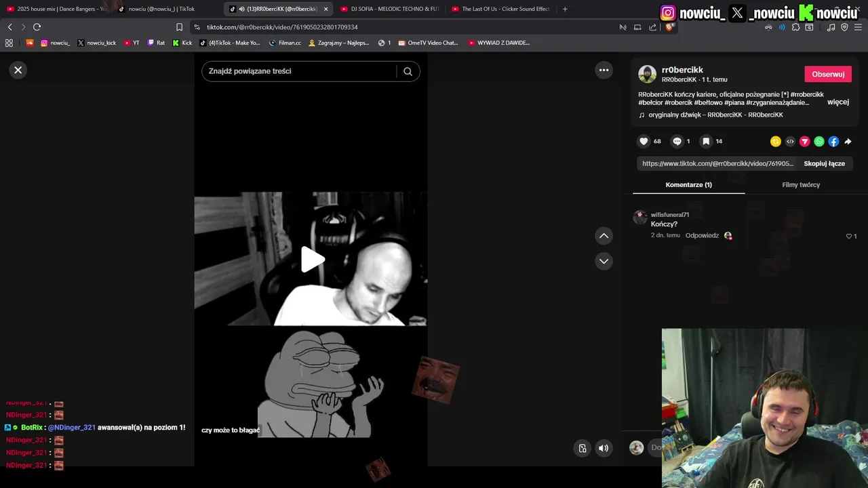868x488 pixels.
Task: Focus the 'Znajdź powiązane treści' search field
Action: 298,71
